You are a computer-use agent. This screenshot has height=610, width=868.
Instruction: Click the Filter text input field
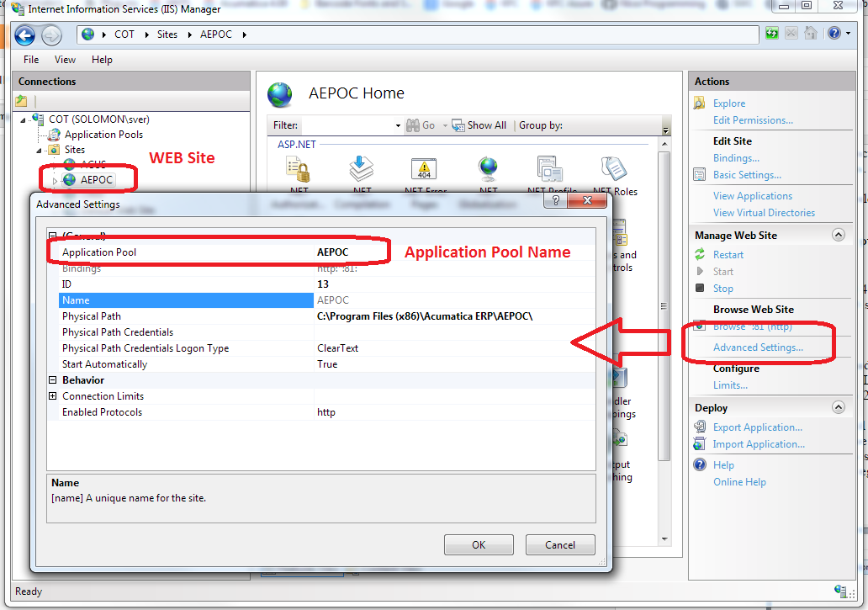tap(347, 125)
